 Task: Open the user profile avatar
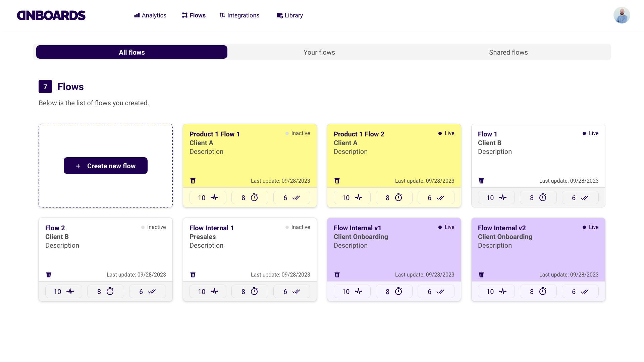(x=622, y=15)
